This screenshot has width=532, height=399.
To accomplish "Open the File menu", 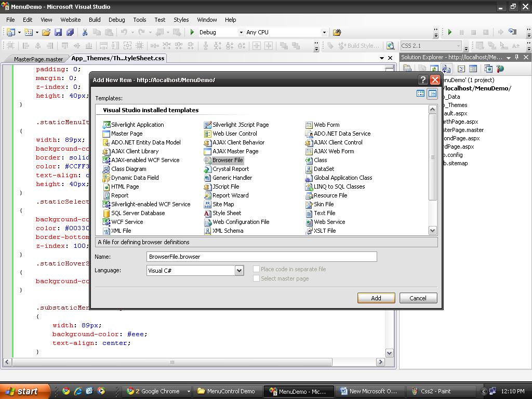I will pos(10,20).
